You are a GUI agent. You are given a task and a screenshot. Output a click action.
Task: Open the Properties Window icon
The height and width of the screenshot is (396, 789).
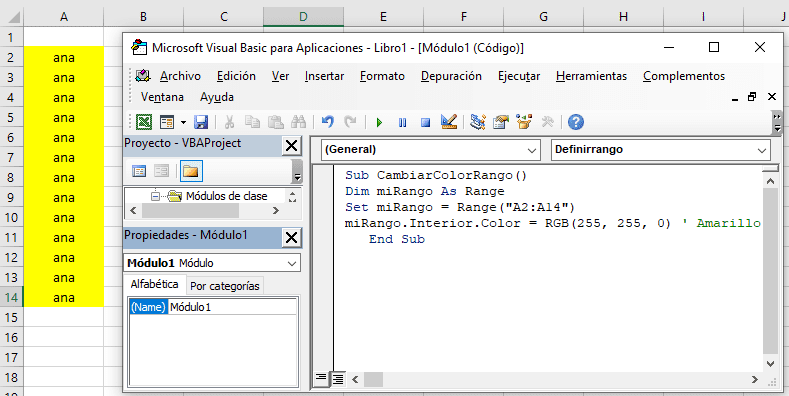[501, 122]
